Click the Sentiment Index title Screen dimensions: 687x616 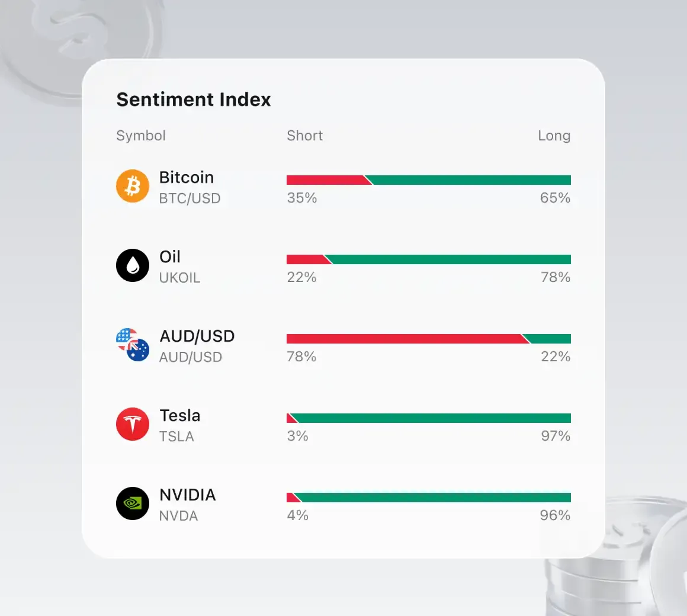(194, 100)
